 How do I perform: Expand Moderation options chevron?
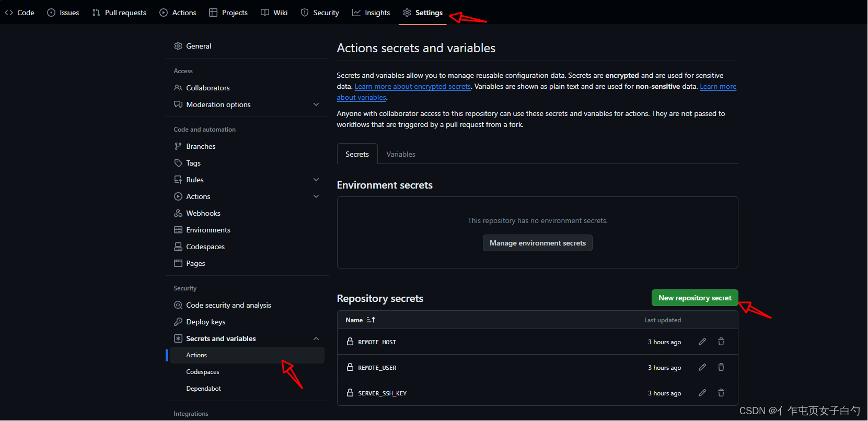[x=316, y=104]
